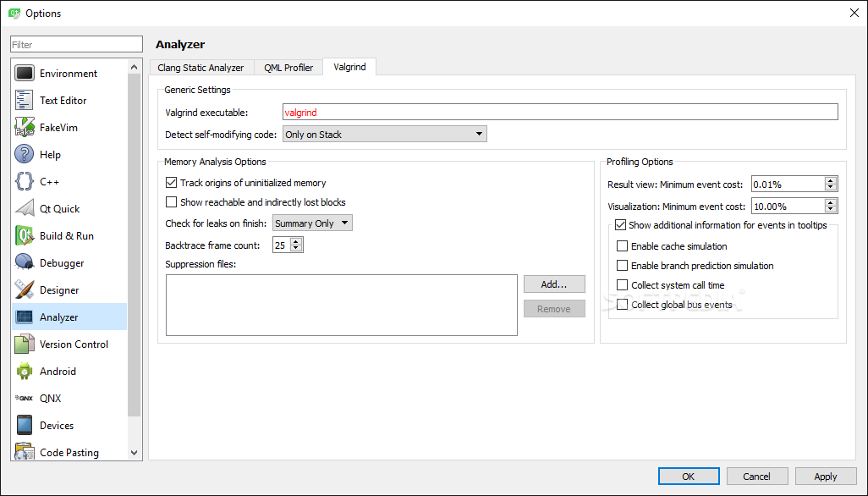Check Collect system call time
868x496 pixels.
click(622, 285)
